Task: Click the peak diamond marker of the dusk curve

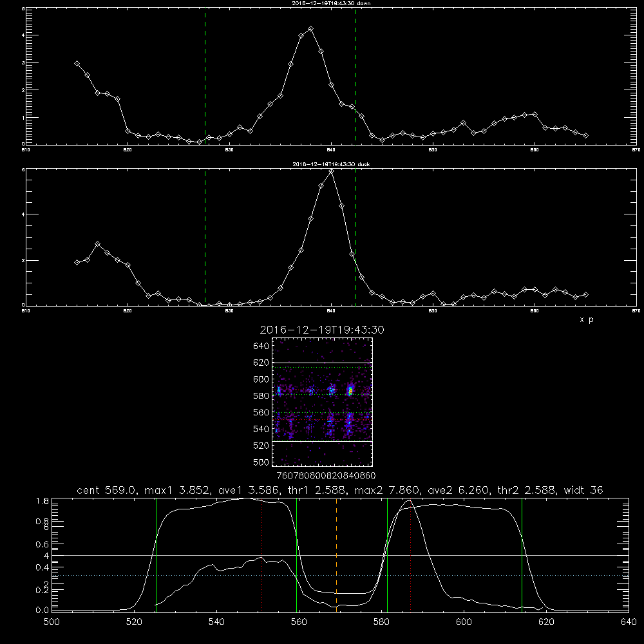Action: coord(332,171)
